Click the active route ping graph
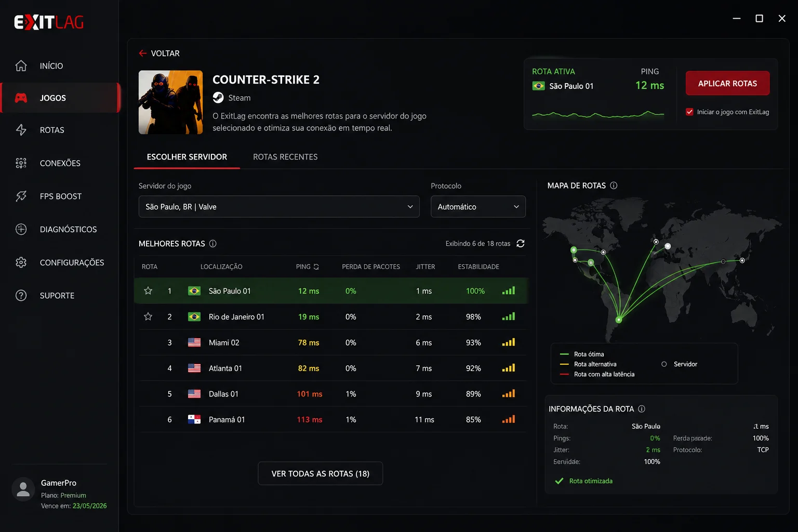This screenshot has height=532, width=798. 598,114
